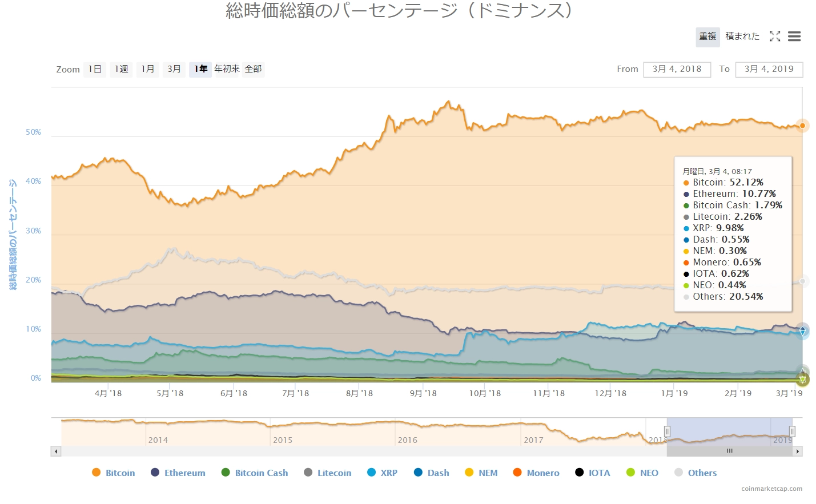Set zoom range to 全部
Image resolution: width=816 pixels, height=504 pixels.
(253, 69)
